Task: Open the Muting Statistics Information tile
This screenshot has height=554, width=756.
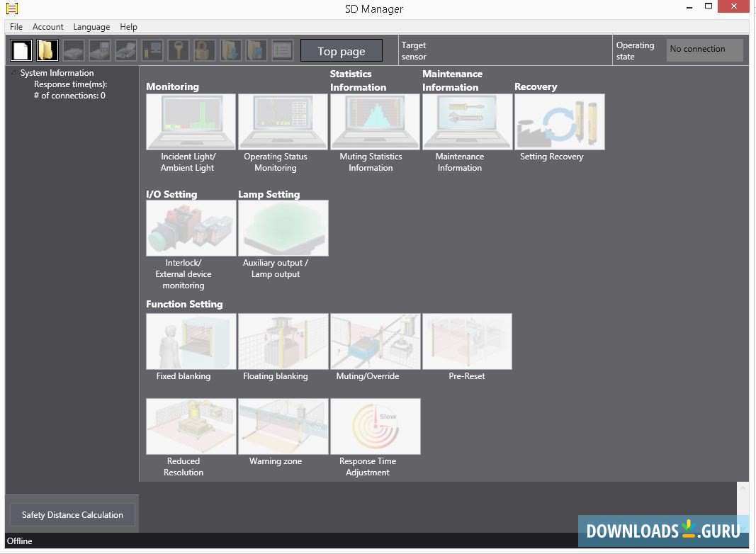Action: click(x=375, y=122)
